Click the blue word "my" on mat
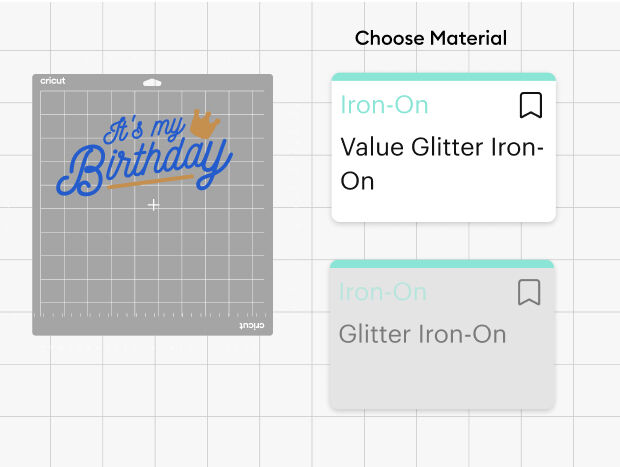The height and width of the screenshot is (467, 620). click(x=168, y=129)
